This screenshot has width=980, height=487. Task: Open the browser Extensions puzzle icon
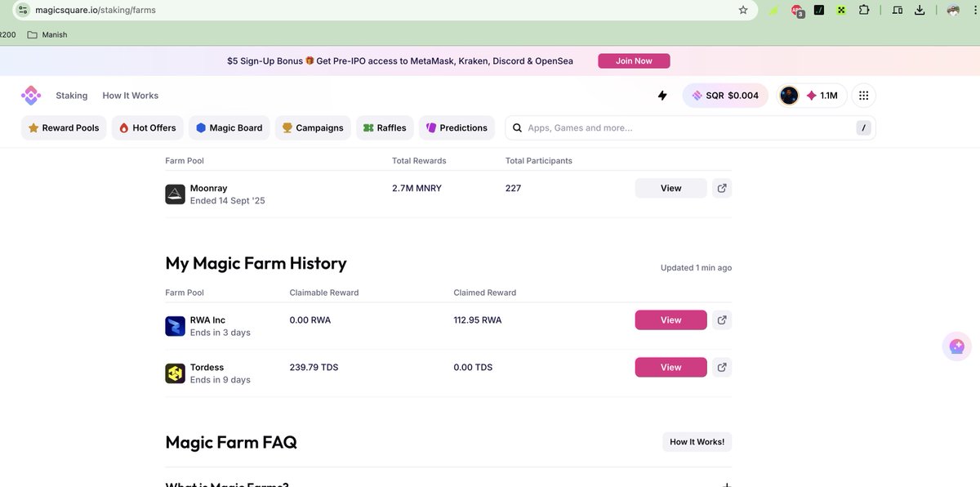point(864,11)
